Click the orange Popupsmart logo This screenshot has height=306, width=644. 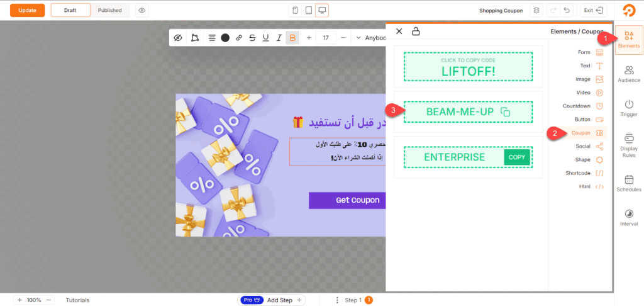[x=628, y=10]
